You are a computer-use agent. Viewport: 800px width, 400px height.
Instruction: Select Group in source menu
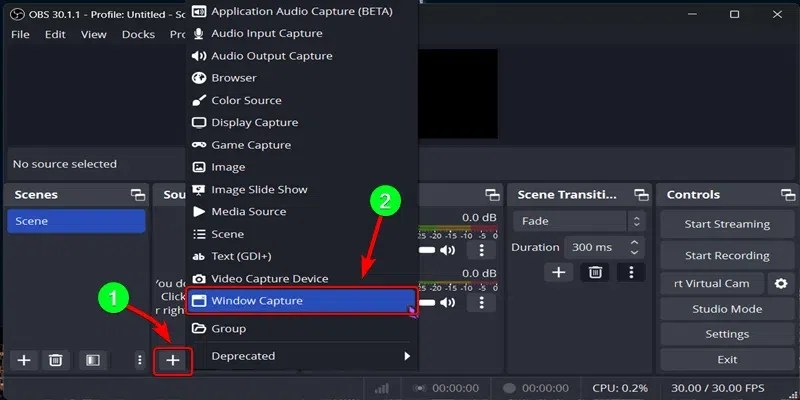tap(302, 329)
